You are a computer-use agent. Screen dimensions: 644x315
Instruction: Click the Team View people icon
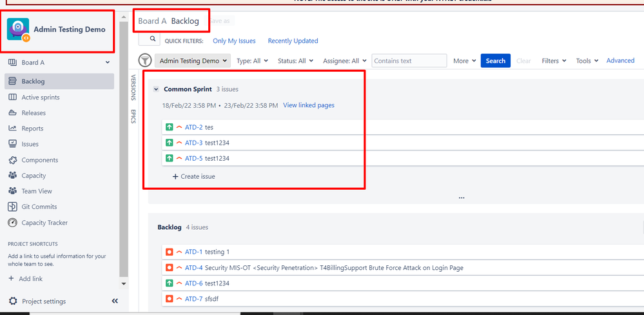click(x=13, y=191)
